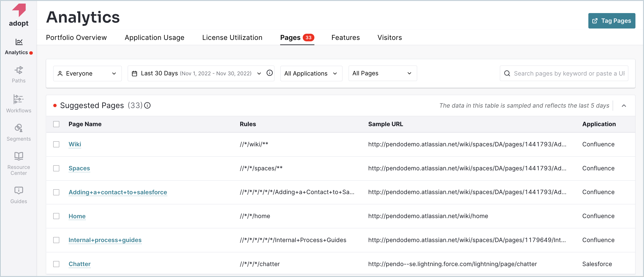Screen dimensions: 644x277
Task: Check the Adding+a+contact+to+salesforce row checkbox
Action: coord(56,192)
